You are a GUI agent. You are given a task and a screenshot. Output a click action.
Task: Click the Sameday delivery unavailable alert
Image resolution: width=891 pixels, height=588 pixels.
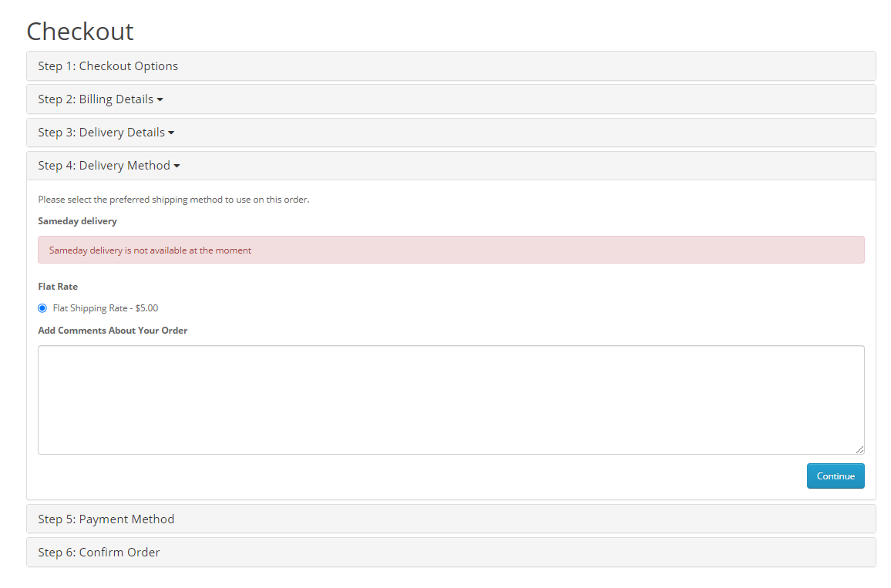(x=451, y=250)
